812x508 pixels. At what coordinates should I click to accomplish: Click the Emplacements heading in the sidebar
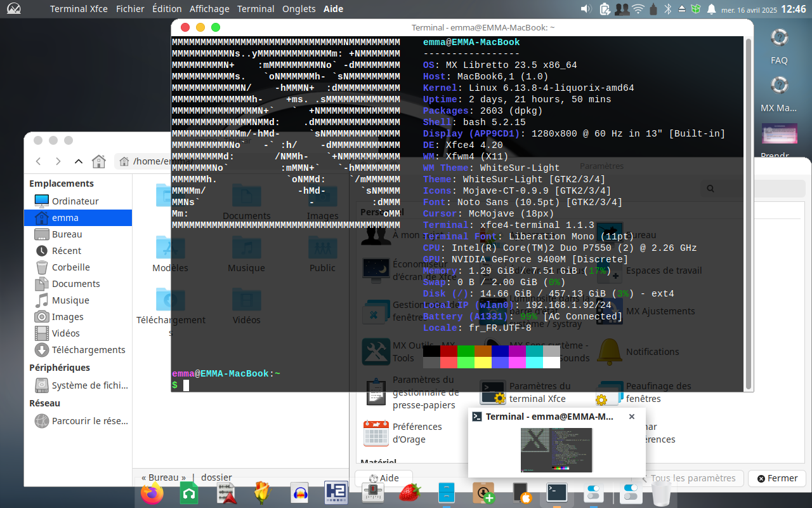(x=62, y=184)
